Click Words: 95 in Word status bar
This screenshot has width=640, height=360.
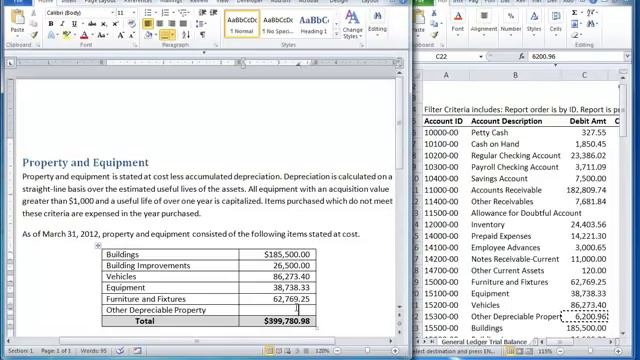(93, 351)
